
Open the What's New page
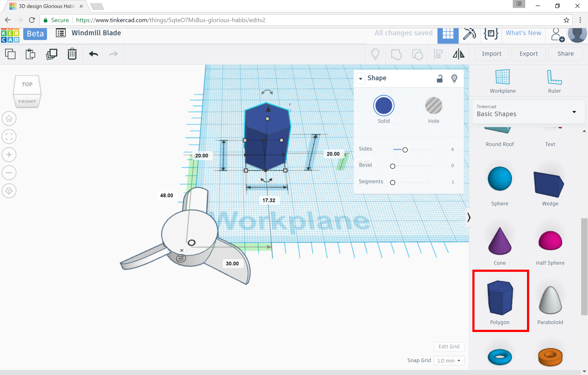pos(524,33)
